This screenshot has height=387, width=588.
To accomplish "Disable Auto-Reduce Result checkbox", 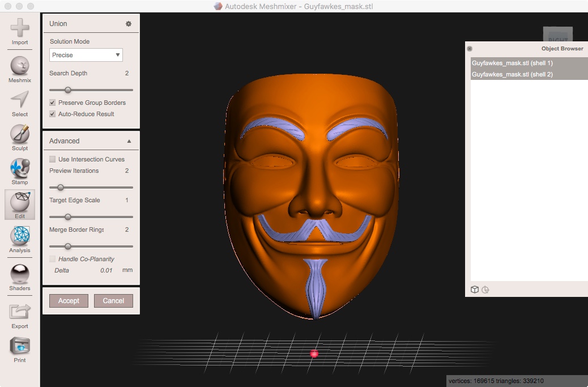I will click(53, 114).
